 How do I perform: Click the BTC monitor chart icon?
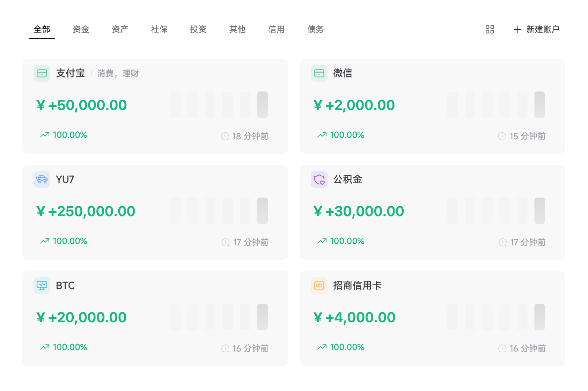[42, 286]
